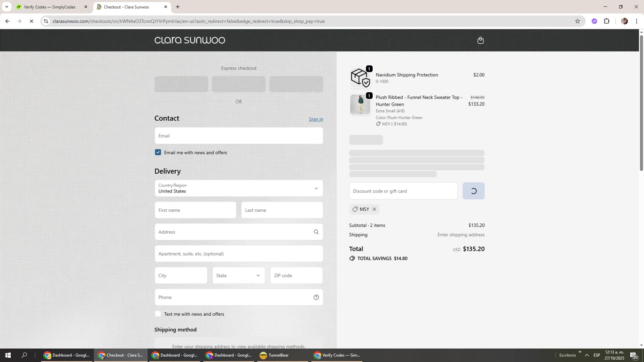This screenshot has height=362, width=644.
Task: Click the Clara Sunwoo logo
Action: [x=190, y=40]
